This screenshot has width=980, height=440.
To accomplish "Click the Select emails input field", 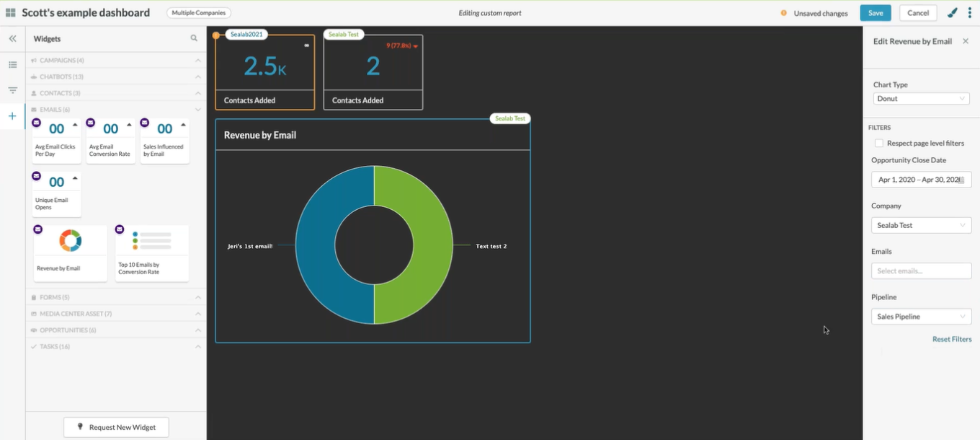I will pos(921,271).
